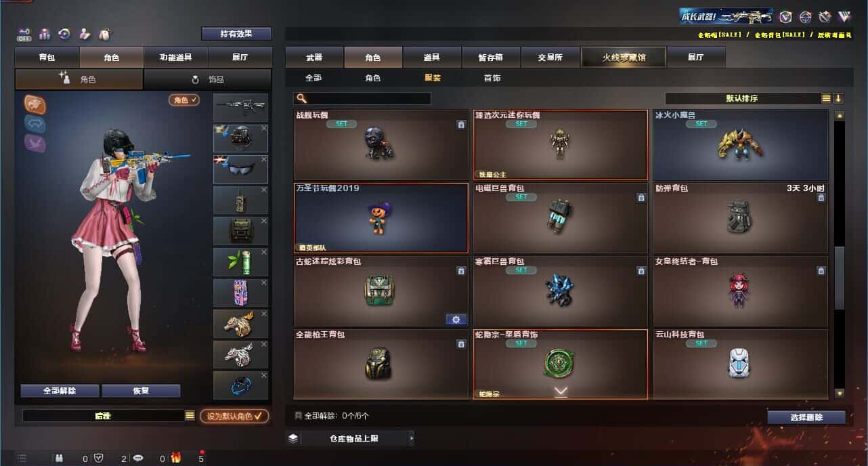
Task: Check 设为默认角色 option
Action: pyautogui.click(x=234, y=416)
